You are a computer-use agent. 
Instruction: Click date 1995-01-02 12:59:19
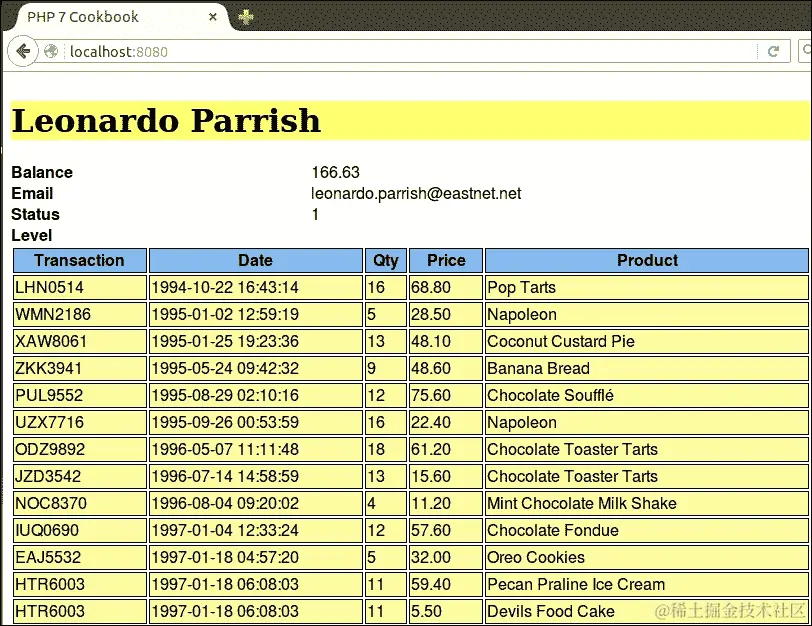[x=256, y=314]
